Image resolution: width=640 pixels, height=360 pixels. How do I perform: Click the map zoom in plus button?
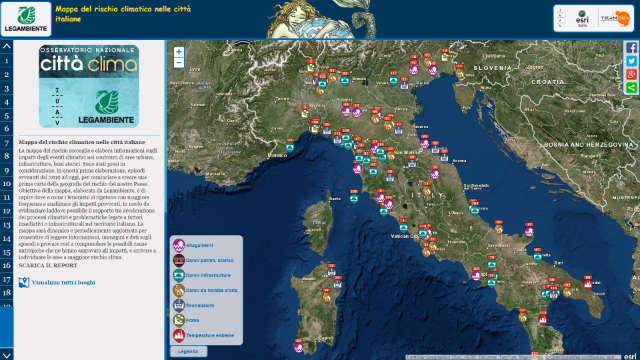179,52
